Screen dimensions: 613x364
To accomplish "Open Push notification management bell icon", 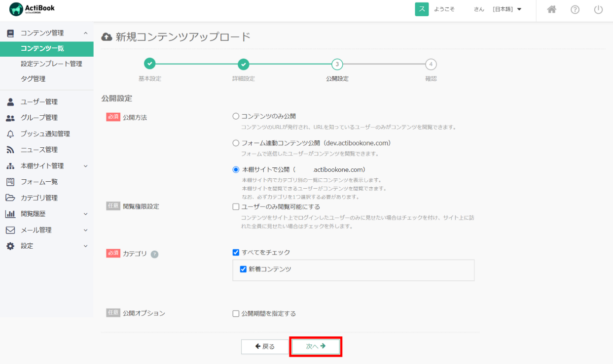I will pos(10,134).
